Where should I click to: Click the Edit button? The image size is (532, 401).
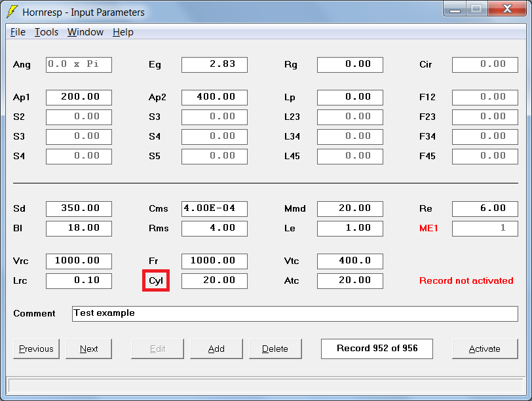tap(157, 349)
